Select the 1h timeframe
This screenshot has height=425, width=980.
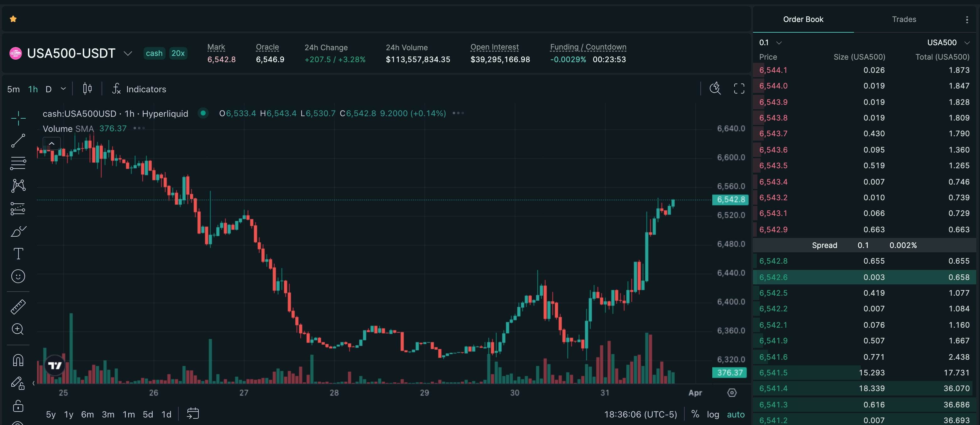pyautogui.click(x=33, y=89)
